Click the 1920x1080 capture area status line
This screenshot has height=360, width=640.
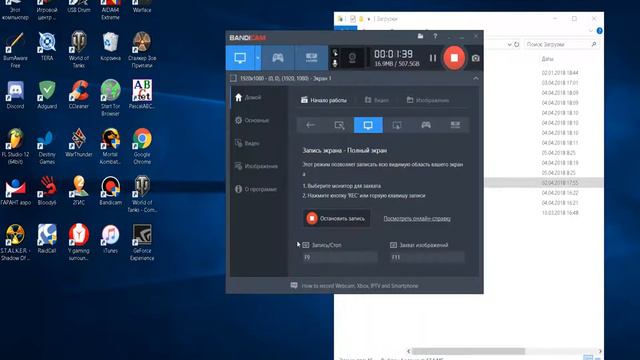[x=286, y=78]
